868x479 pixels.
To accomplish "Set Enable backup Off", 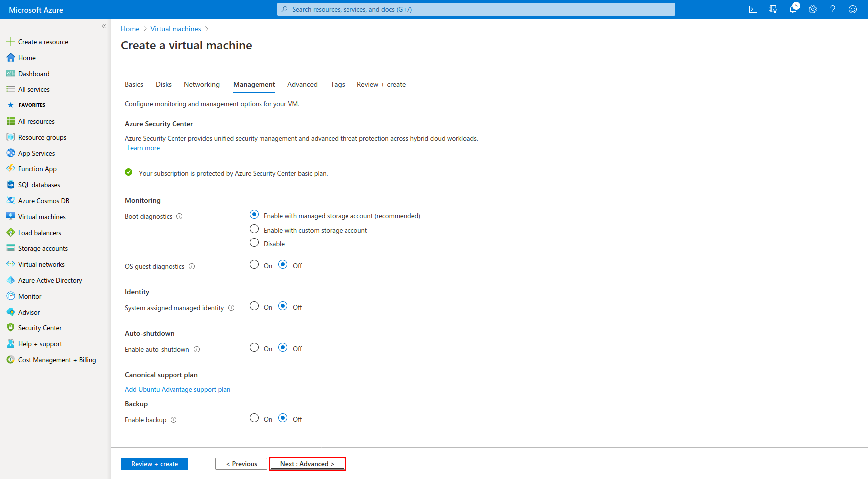I will (x=283, y=418).
